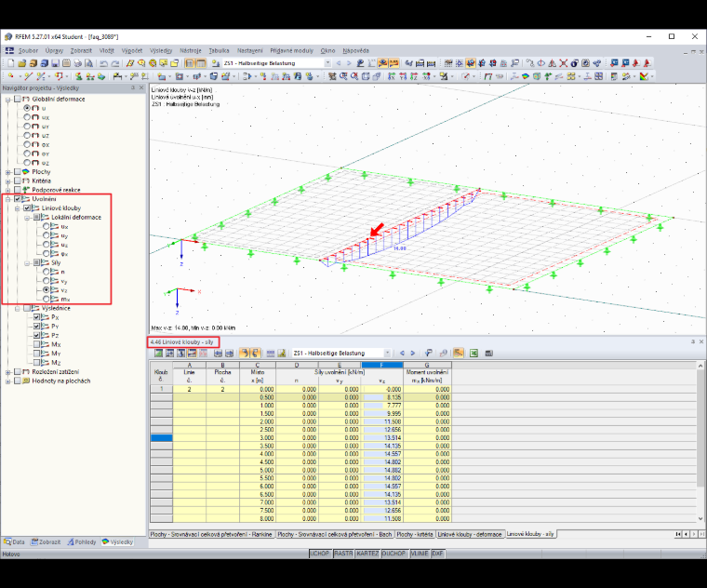The width and height of the screenshot is (707, 588).
Task: Select the n force radio button under Síly
Action: (46, 272)
